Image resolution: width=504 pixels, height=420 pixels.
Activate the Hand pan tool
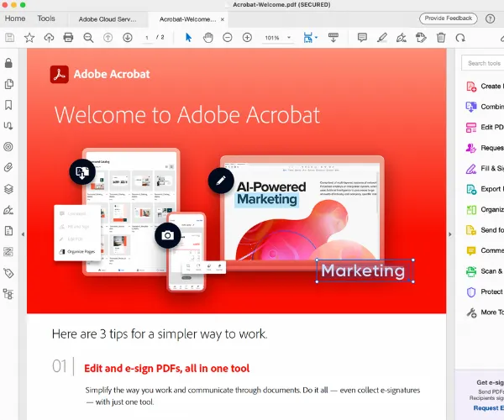(208, 38)
